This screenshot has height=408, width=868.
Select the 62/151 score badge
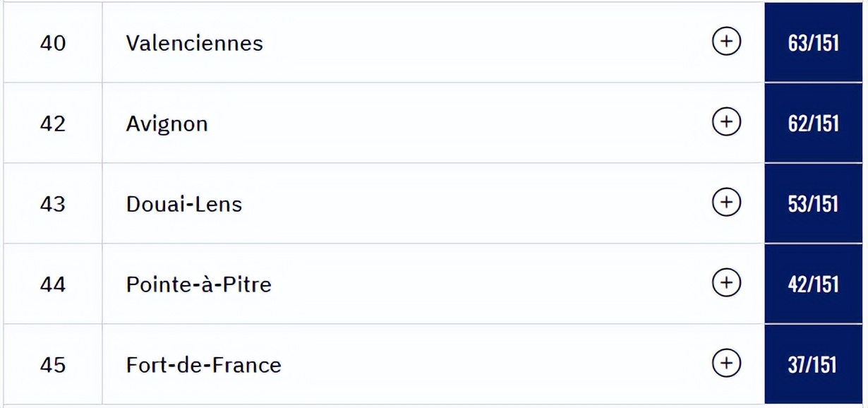814,124
